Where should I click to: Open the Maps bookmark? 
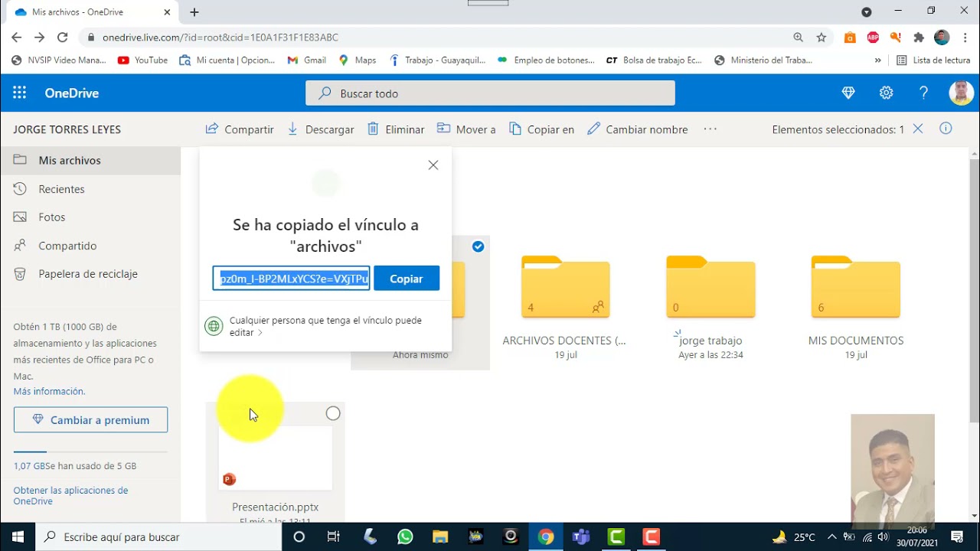click(358, 60)
